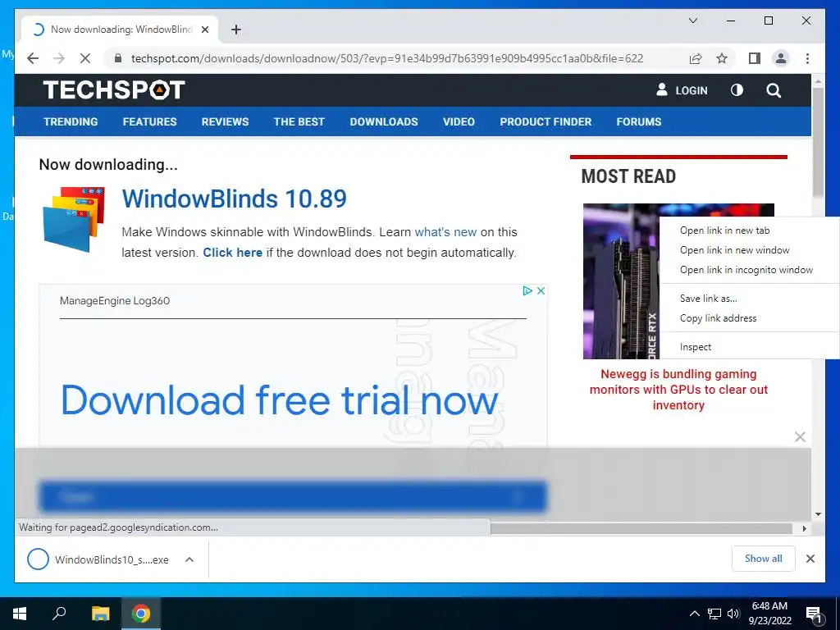
Task: Click the WindowBlinds 10.89 title link
Action: pos(234,199)
